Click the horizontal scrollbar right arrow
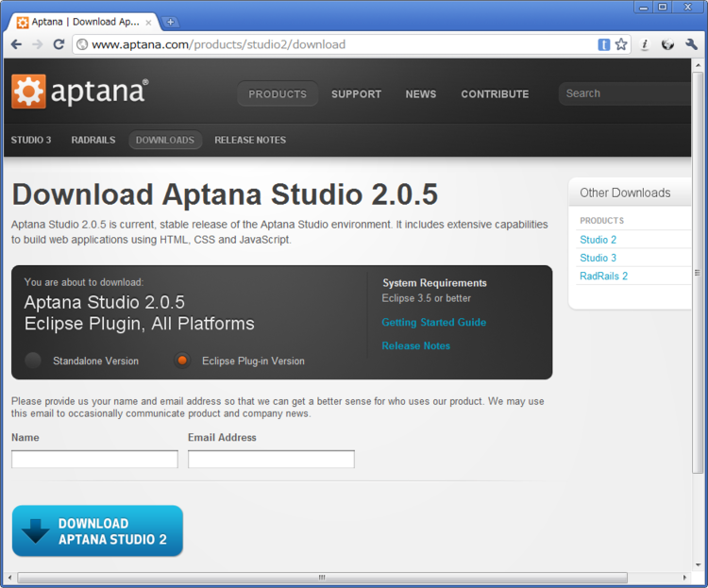Screen dimensions: 708x588 [684, 578]
